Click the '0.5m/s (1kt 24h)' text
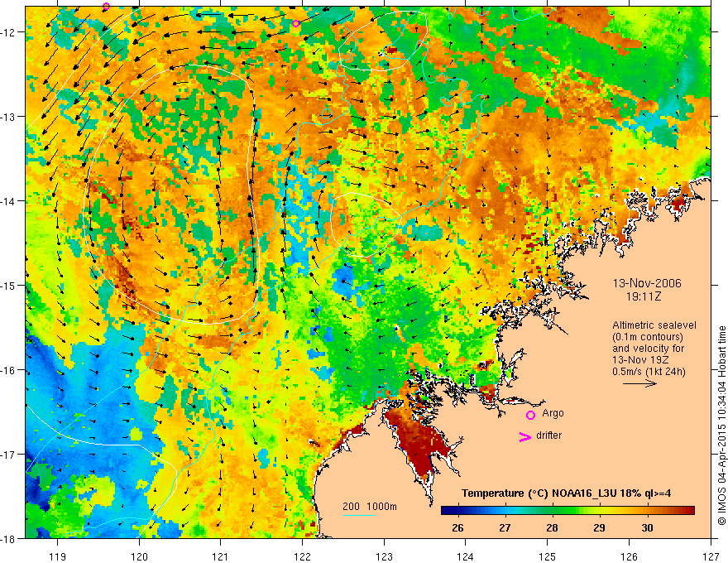728x563 pixels. point(649,371)
